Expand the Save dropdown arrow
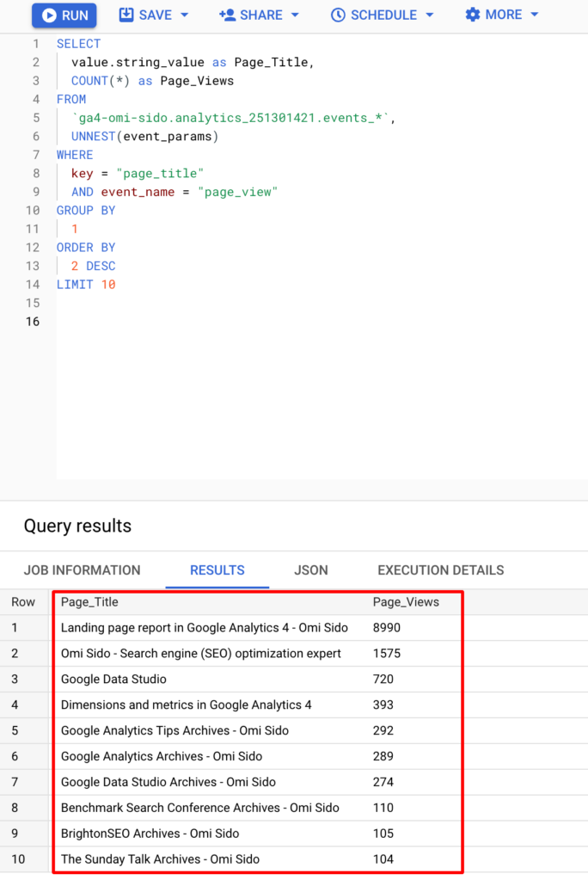 pos(184,15)
